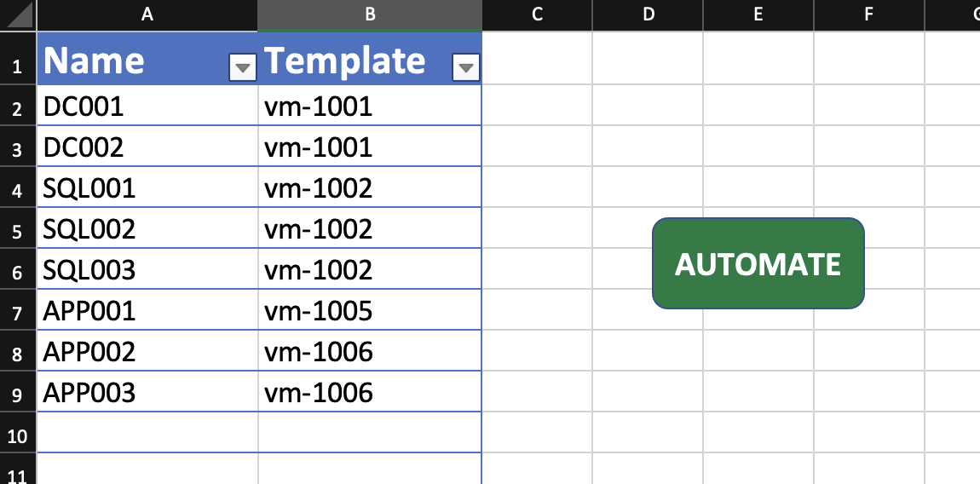This screenshot has width=980, height=484.
Task: Open the Name column filter dropdown
Action: coord(243,67)
